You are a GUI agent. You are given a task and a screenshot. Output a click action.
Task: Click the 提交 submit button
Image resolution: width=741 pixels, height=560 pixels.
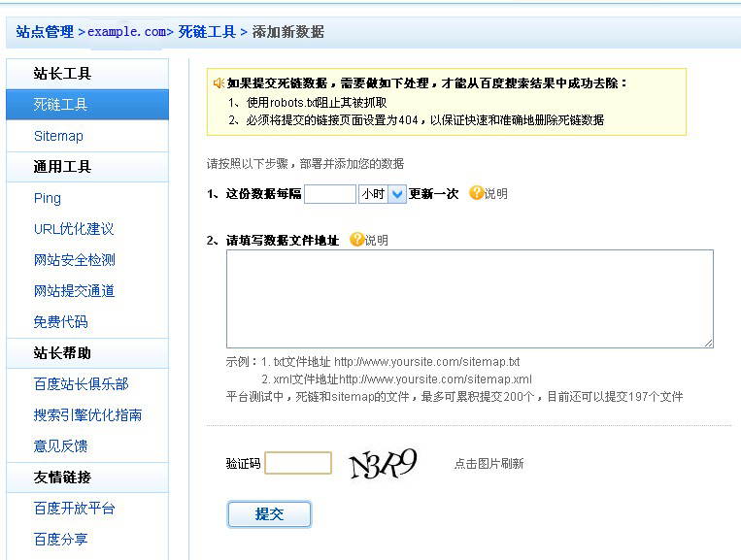[269, 514]
